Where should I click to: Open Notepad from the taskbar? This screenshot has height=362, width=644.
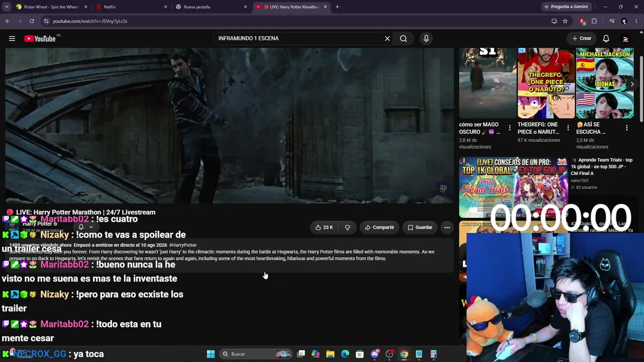tap(419, 354)
